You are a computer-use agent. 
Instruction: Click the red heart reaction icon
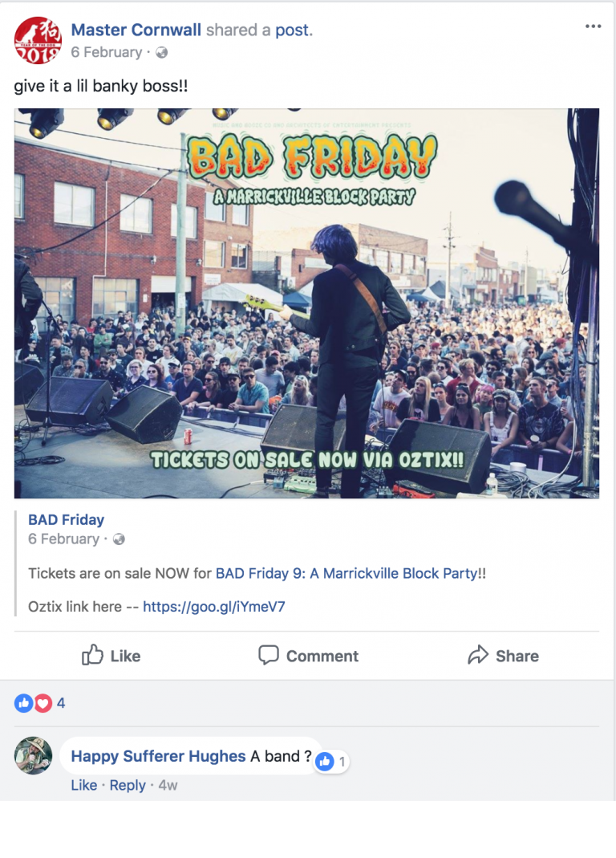(x=43, y=703)
